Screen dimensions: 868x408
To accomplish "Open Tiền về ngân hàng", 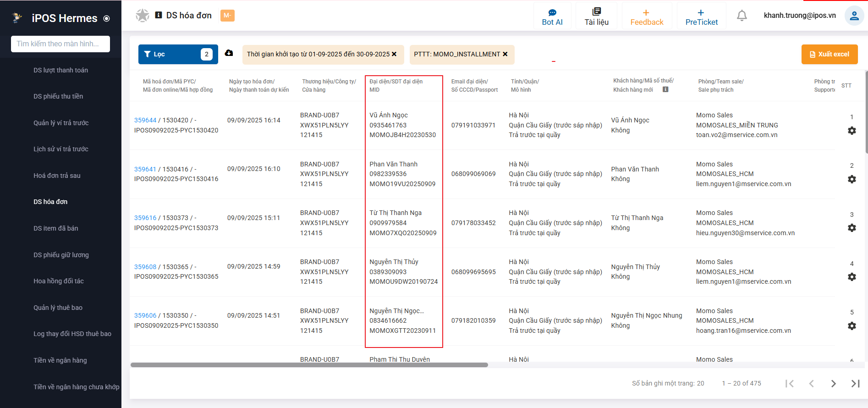I will click(x=60, y=360).
